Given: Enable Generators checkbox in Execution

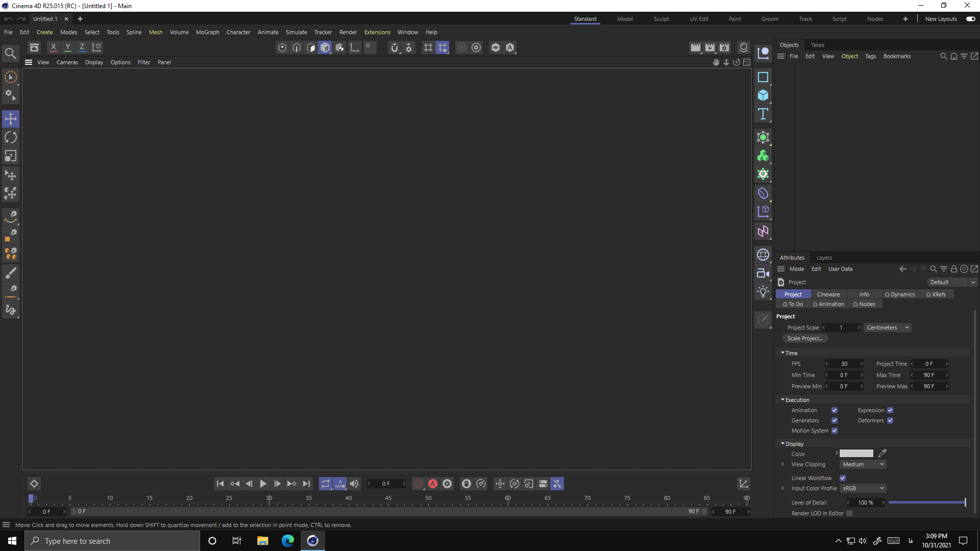Looking at the screenshot, I should tap(835, 420).
